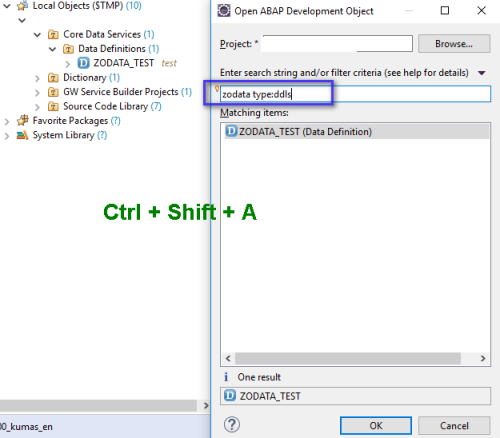The width and height of the screenshot is (500, 438).
Task: Click the Favorite Packages icon
Action: tap(22, 120)
